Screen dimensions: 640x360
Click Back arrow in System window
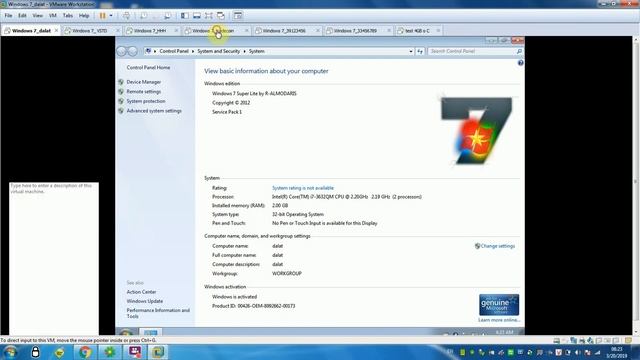[122, 51]
